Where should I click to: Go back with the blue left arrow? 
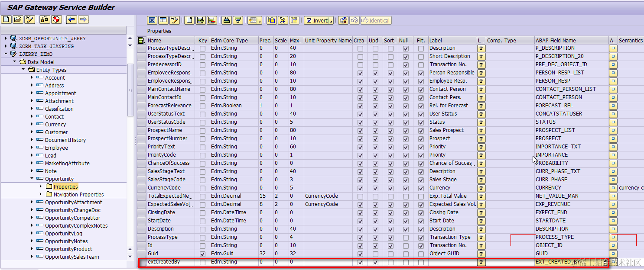(72, 19)
